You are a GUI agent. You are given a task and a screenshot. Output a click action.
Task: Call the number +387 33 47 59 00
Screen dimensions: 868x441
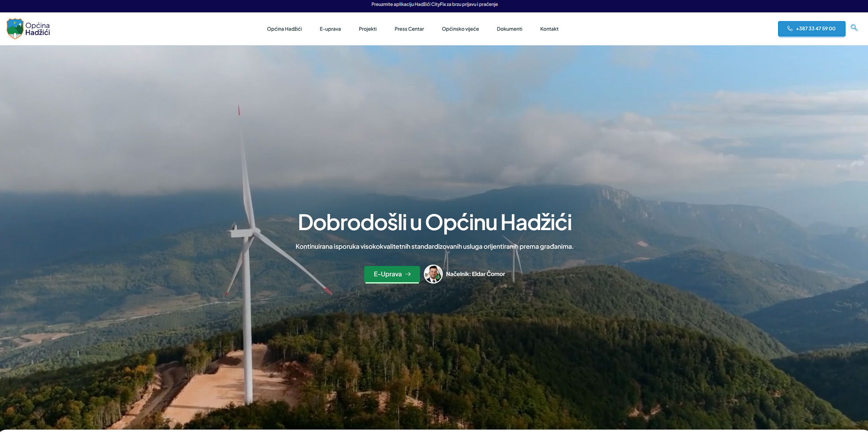point(815,29)
